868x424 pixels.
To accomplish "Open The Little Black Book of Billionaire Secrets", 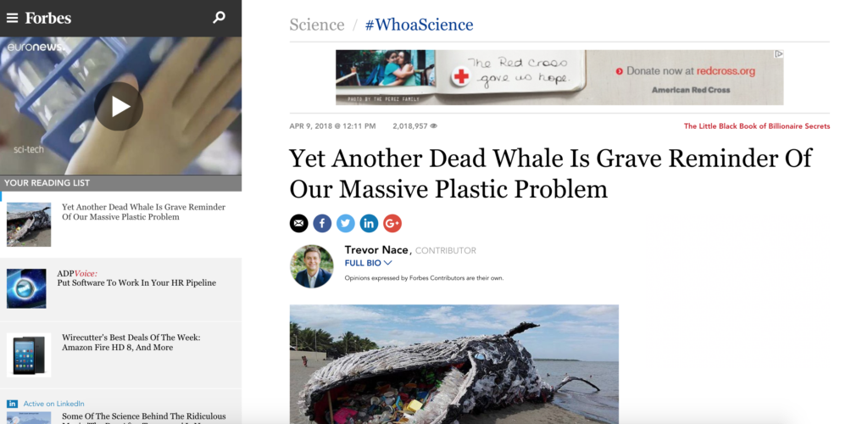I will click(757, 126).
